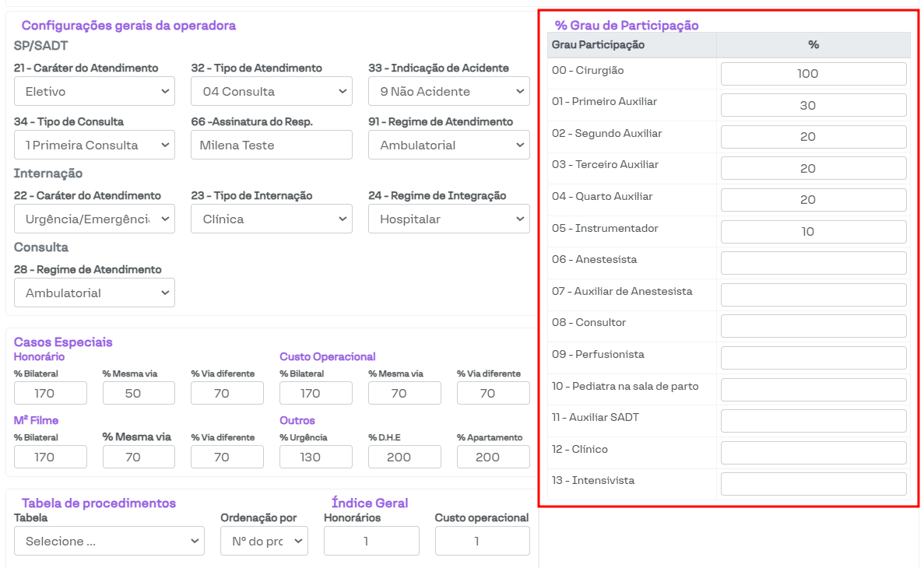Open the Tabela de procedimentos Selecione dropdown

click(x=109, y=542)
